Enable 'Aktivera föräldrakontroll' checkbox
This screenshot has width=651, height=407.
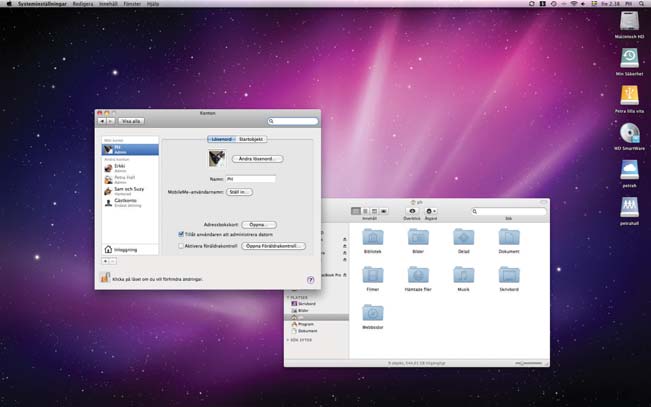[x=181, y=246]
